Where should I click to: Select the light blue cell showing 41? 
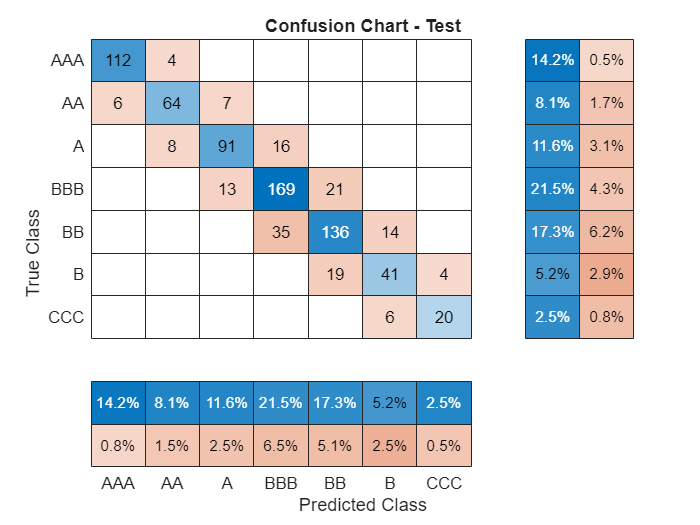[389, 274]
